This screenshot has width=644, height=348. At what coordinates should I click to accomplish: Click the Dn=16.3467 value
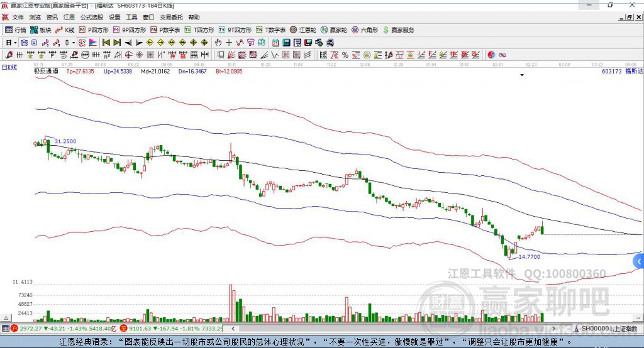tap(192, 71)
